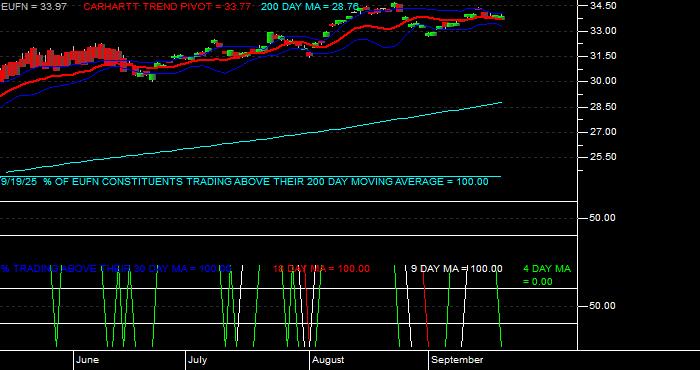Select the 18 DAY MA = 100.00 label
This screenshot has height=370, width=700.
click(321, 269)
